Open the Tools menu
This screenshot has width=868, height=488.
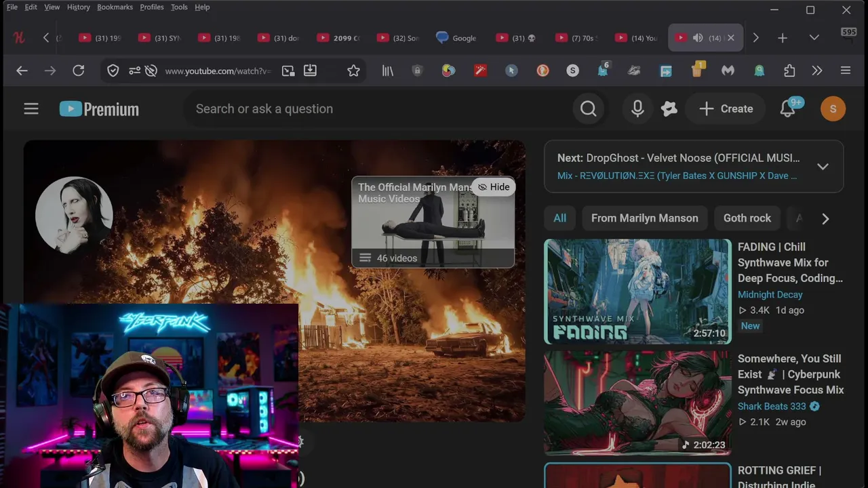(x=179, y=7)
